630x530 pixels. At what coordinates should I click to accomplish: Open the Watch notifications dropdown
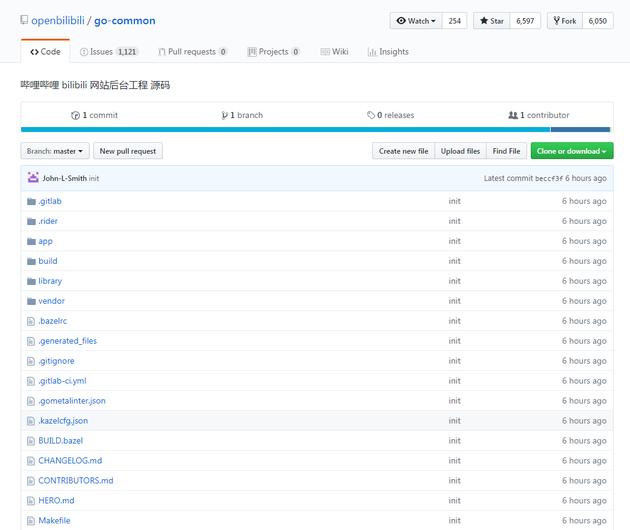click(x=416, y=21)
